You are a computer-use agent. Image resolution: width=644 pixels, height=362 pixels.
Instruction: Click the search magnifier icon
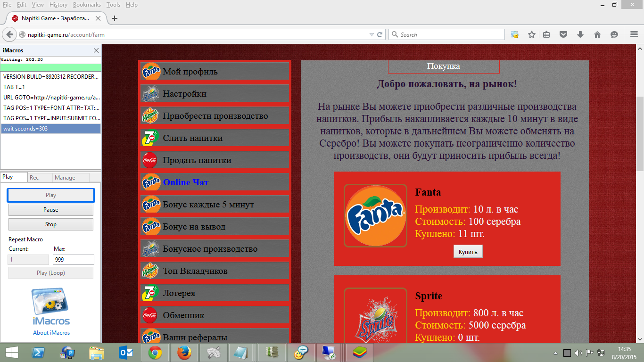coord(394,34)
